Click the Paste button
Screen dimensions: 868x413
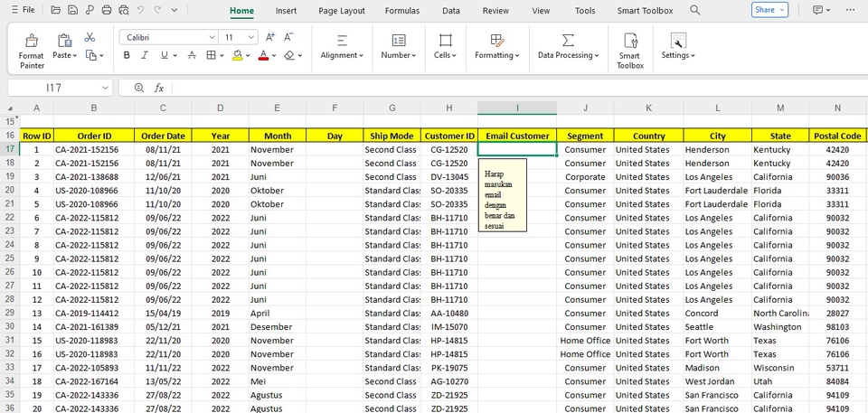[65, 46]
